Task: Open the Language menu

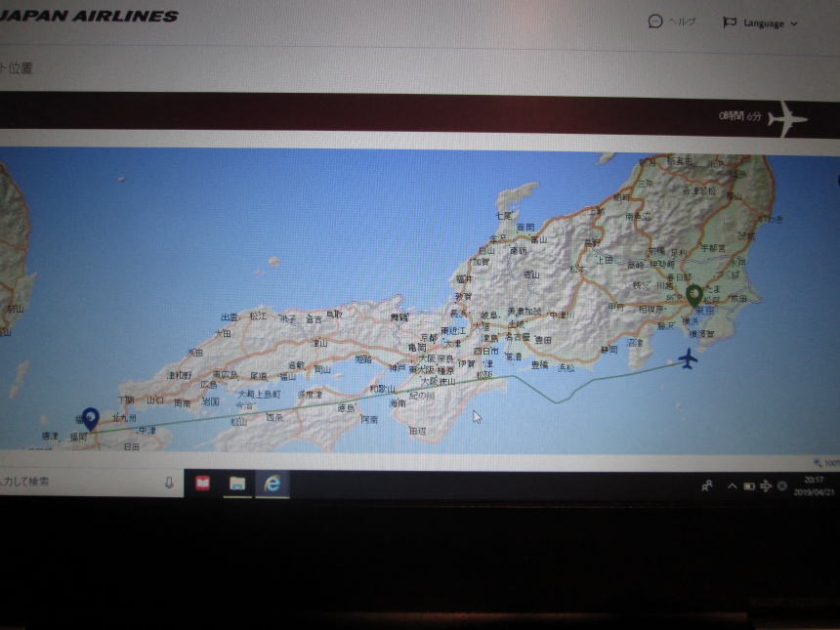Action: [762, 22]
